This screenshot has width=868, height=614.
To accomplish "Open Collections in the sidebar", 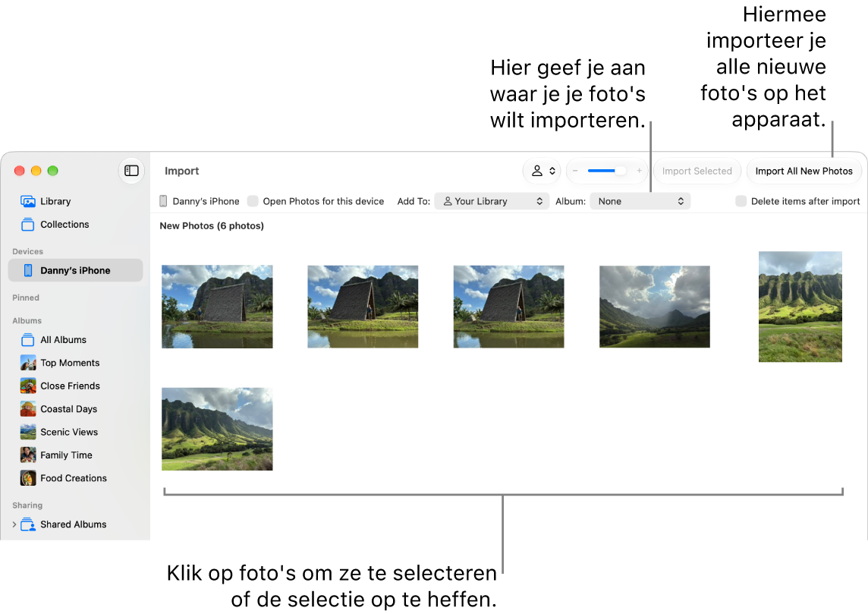I will point(75,224).
